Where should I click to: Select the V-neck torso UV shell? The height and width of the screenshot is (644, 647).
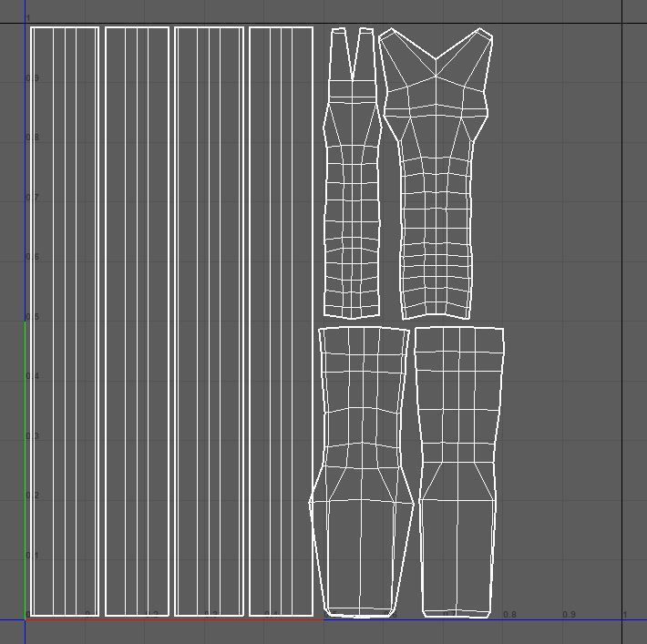tap(436, 173)
